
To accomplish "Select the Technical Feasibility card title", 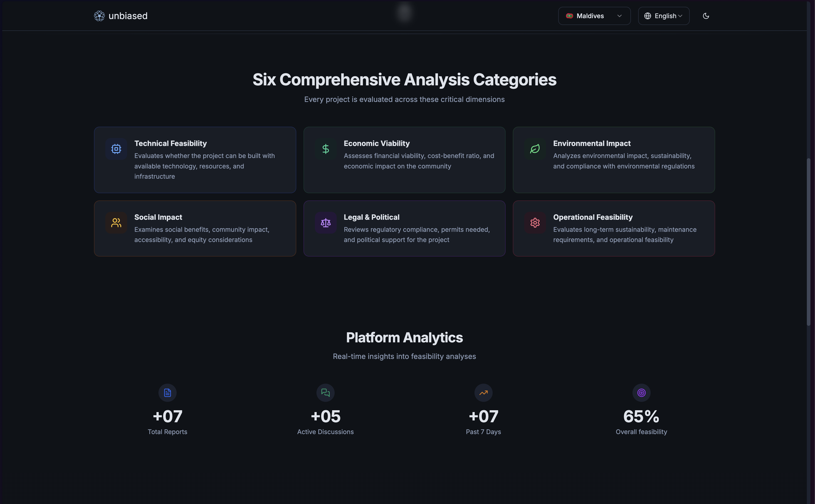I will tap(170, 143).
